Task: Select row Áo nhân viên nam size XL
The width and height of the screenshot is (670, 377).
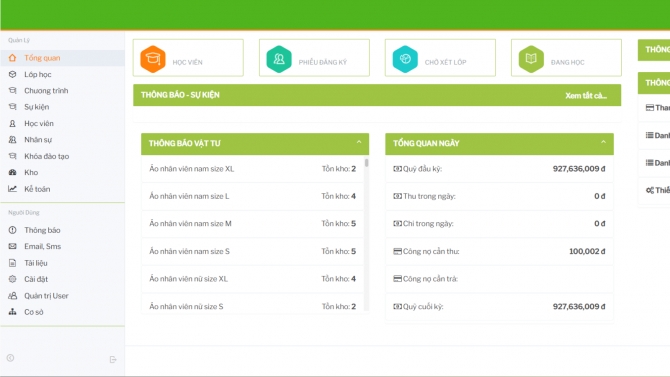Action: [x=253, y=169]
